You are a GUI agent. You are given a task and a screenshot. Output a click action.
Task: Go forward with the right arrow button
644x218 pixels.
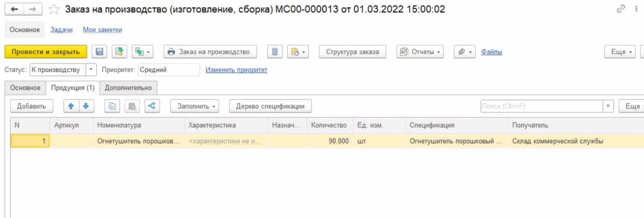point(32,9)
